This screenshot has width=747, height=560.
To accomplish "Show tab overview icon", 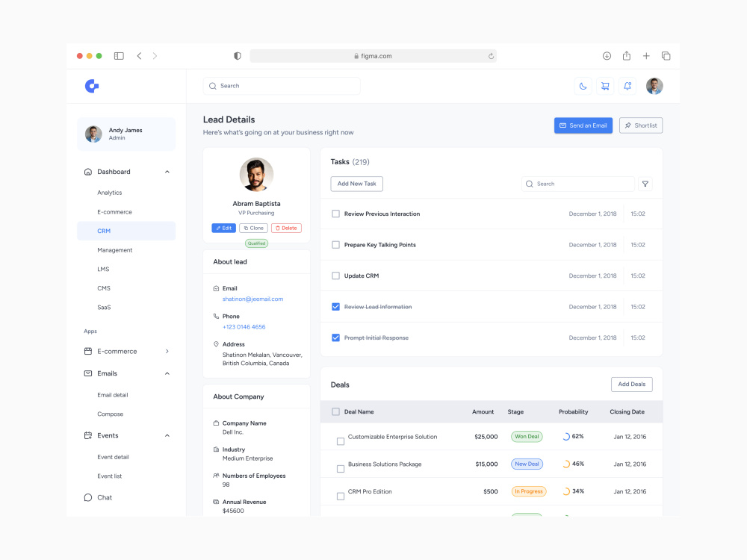I will (x=666, y=56).
